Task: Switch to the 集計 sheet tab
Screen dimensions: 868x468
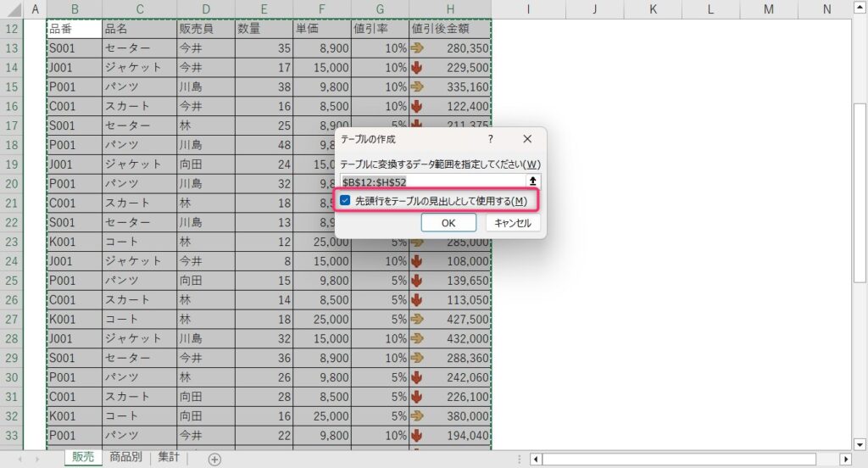Action: click(x=169, y=458)
